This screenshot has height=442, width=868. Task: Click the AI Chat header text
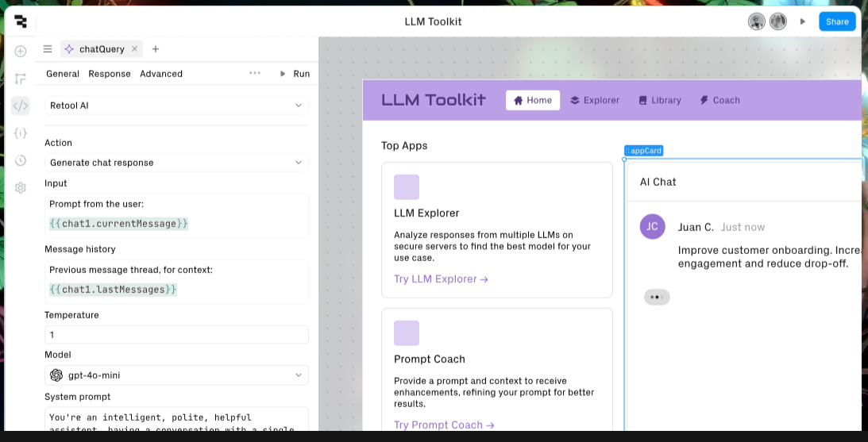point(658,182)
